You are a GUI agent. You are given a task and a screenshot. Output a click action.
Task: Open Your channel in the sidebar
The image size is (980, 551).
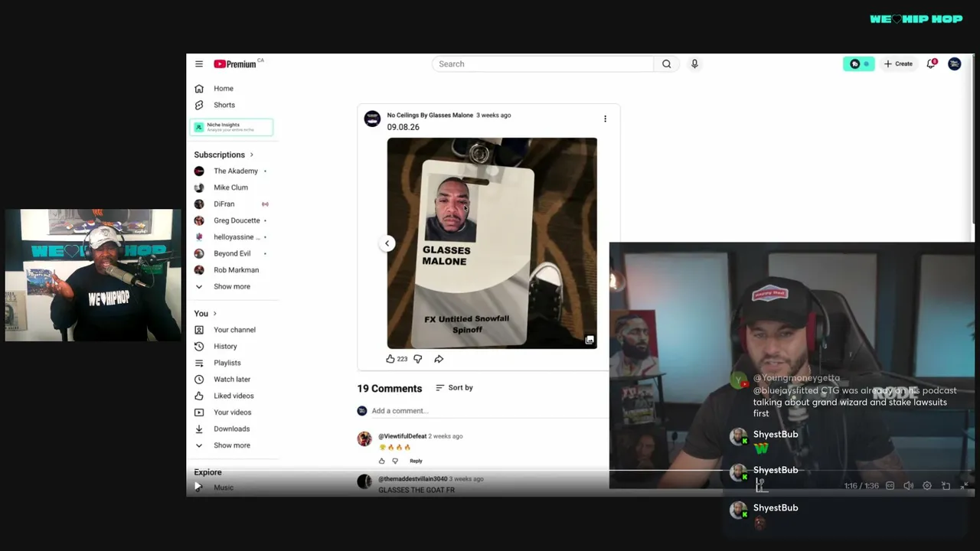click(233, 330)
